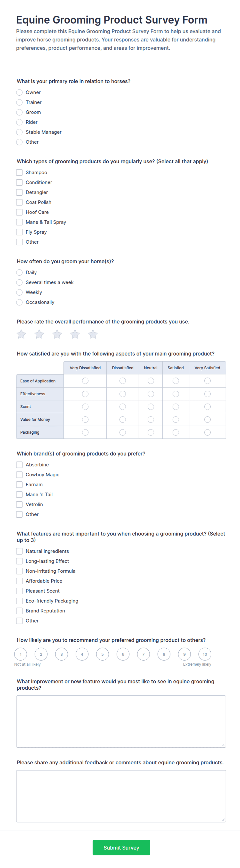
Task: Submit the survey with the green button
Action: pos(121,847)
